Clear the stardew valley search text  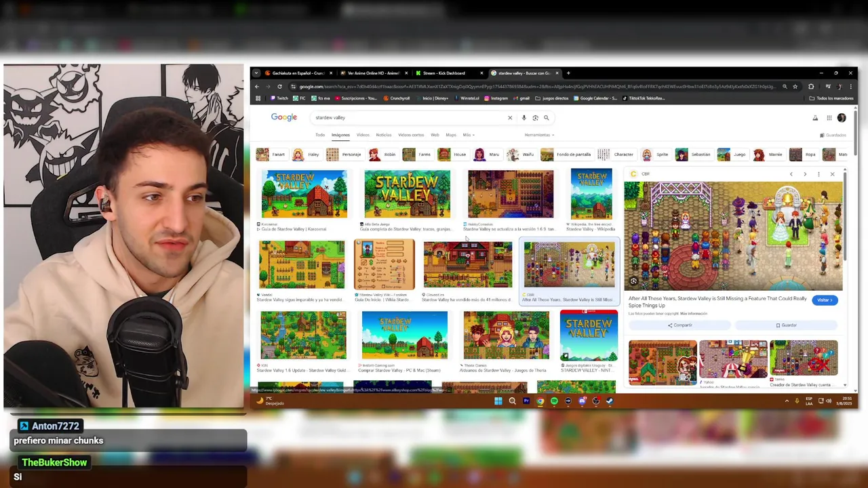click(x=510, y=118)
